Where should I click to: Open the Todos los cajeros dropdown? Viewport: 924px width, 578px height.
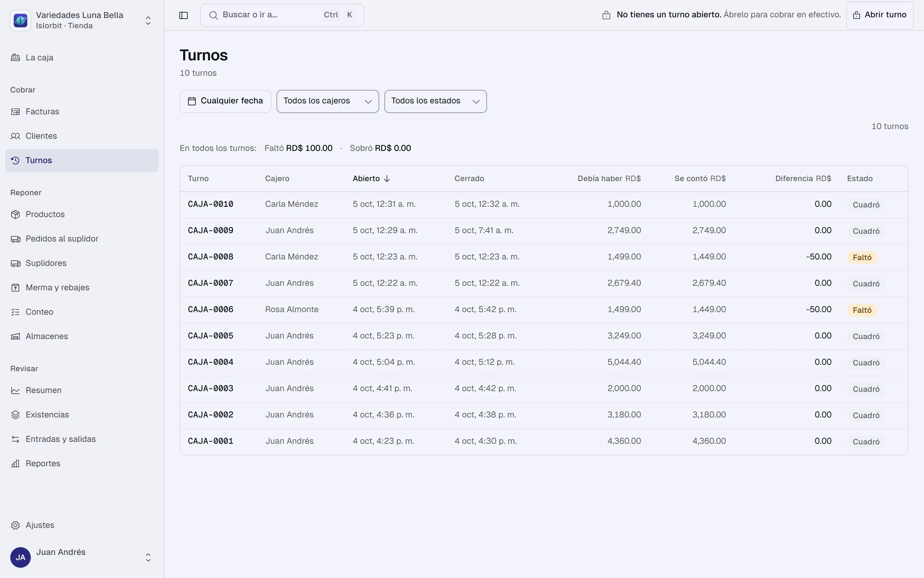pyautogui.click(x=328, y=101)
